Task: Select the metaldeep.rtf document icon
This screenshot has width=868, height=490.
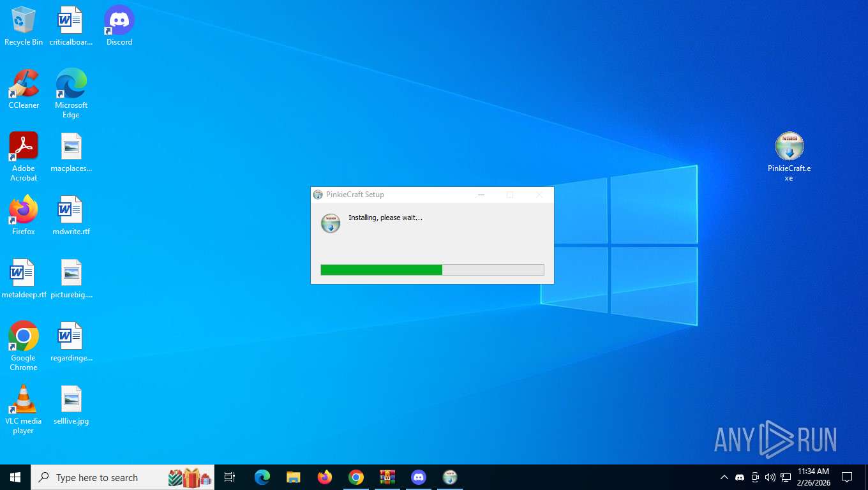Action: [x=24, y=279]
